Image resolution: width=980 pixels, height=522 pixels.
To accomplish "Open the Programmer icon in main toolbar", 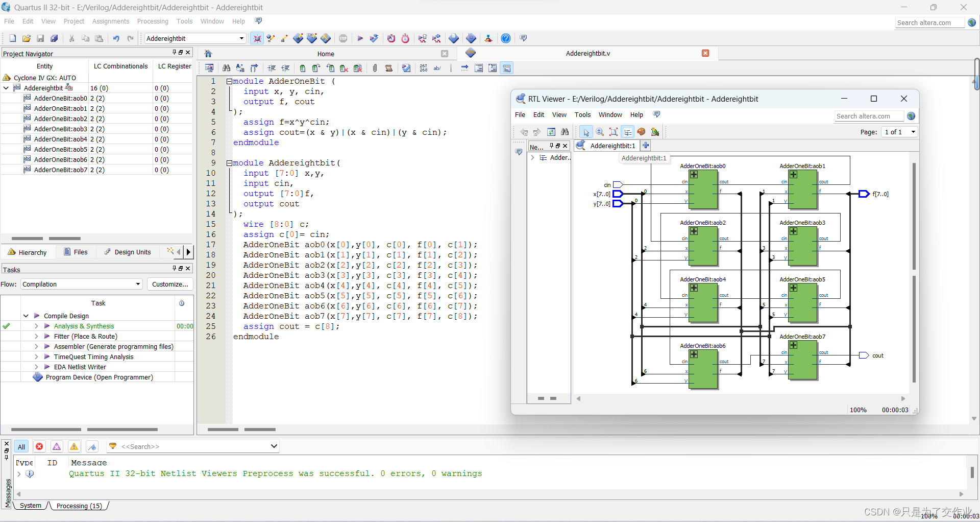I will coord(471,38).
